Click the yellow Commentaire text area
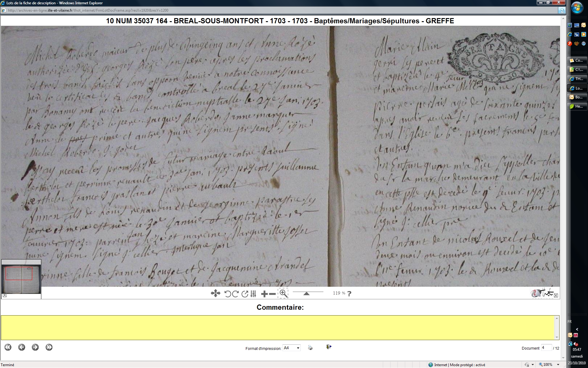588x368 pixels. point(279,328)
